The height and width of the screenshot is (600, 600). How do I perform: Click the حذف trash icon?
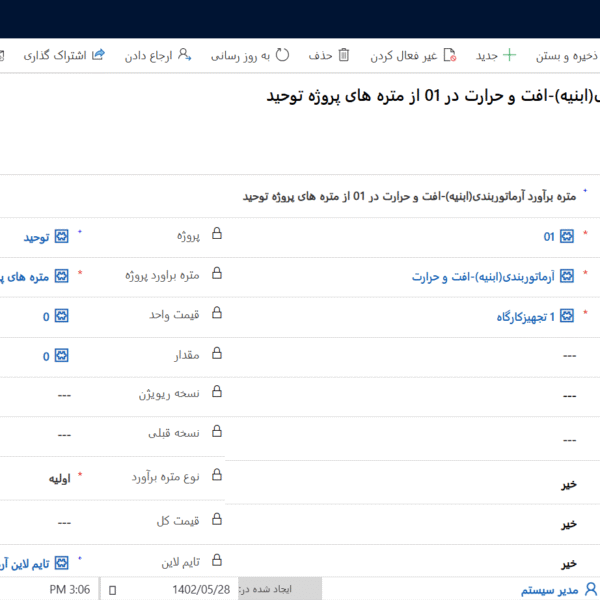(344, 55)
